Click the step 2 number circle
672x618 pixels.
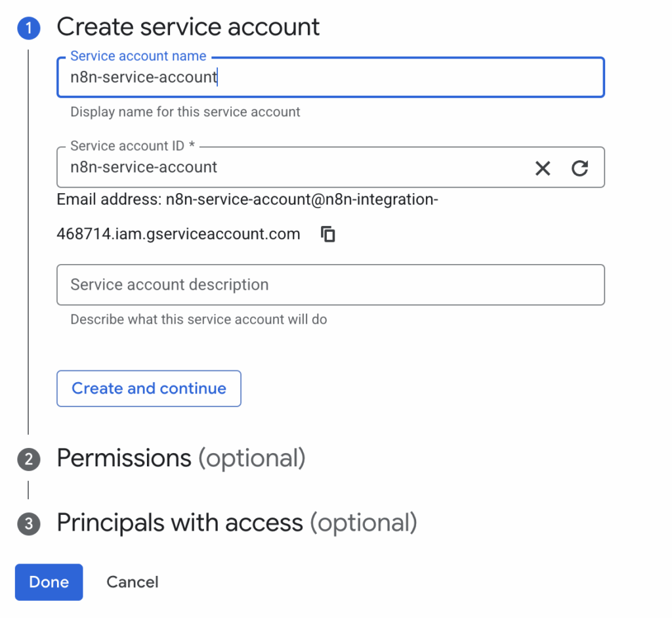pyautogui.click(x=28, y=459)
